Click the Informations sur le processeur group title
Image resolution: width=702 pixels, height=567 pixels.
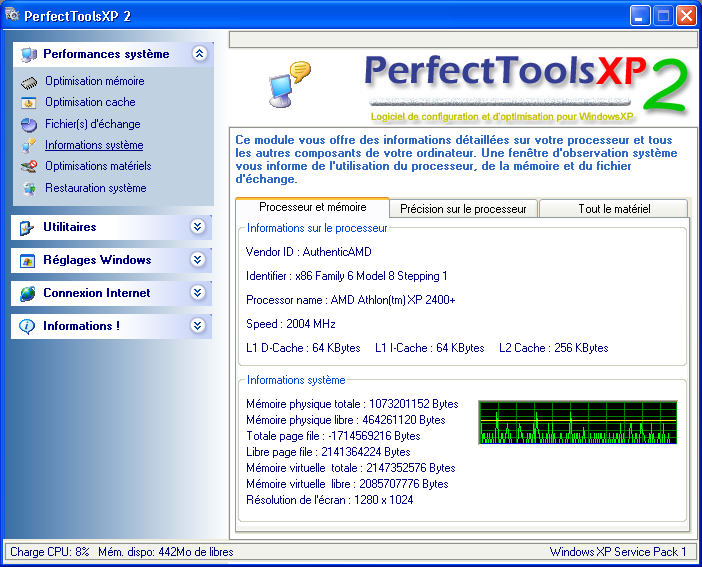[317, 228]
